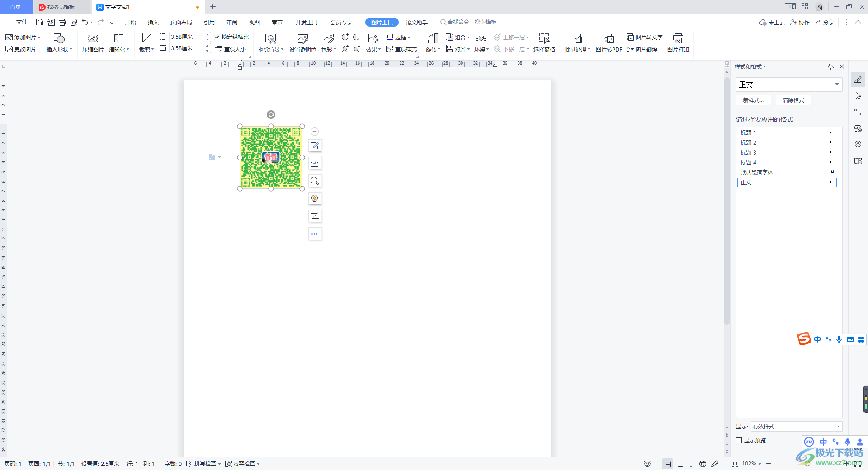Click the 清除格式 clear format button

pyautogui.click(x=793, y=100)
